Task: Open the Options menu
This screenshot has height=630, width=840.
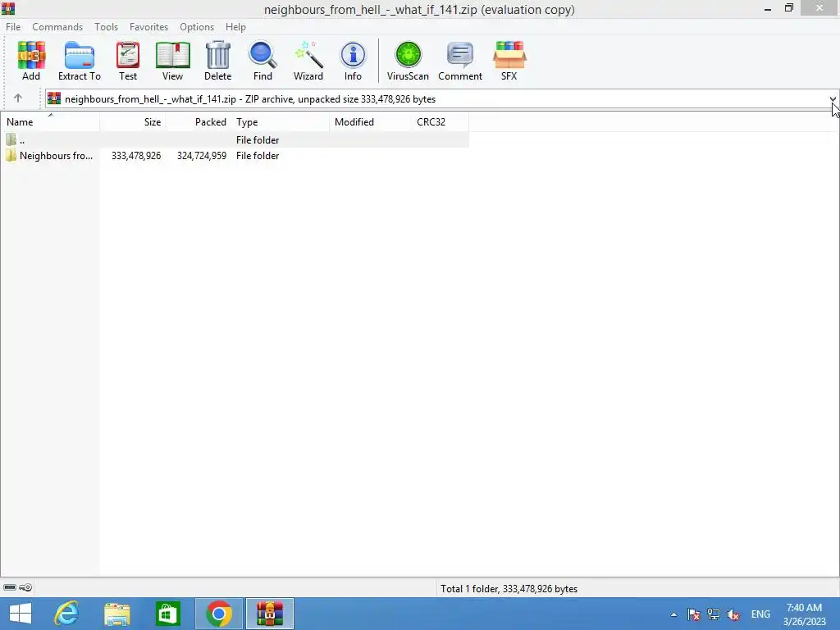Action: [x=197, y=27]
